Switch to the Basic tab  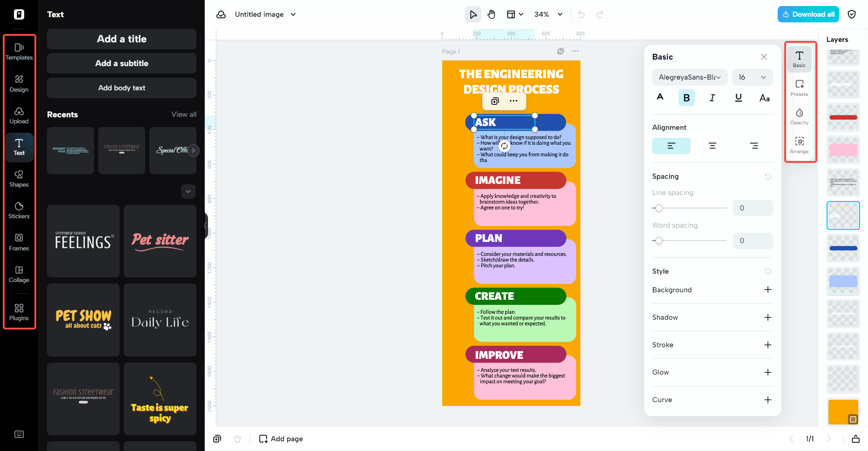tap(799, 59)
